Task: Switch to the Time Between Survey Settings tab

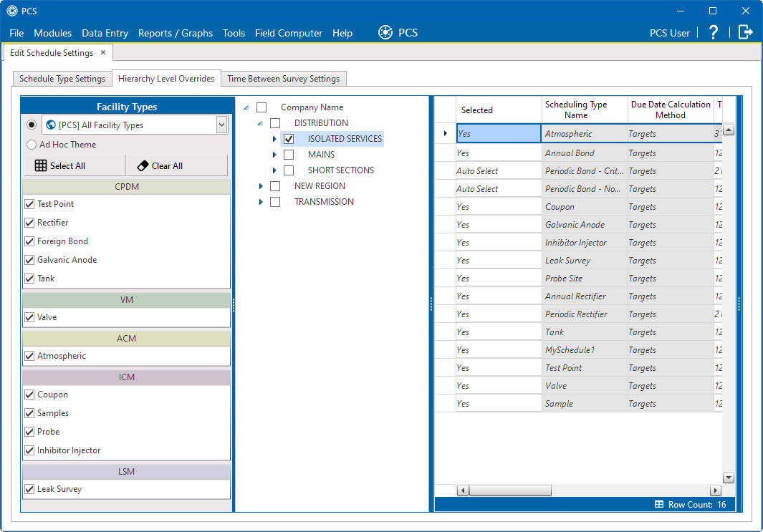Action: pos(283,78)
